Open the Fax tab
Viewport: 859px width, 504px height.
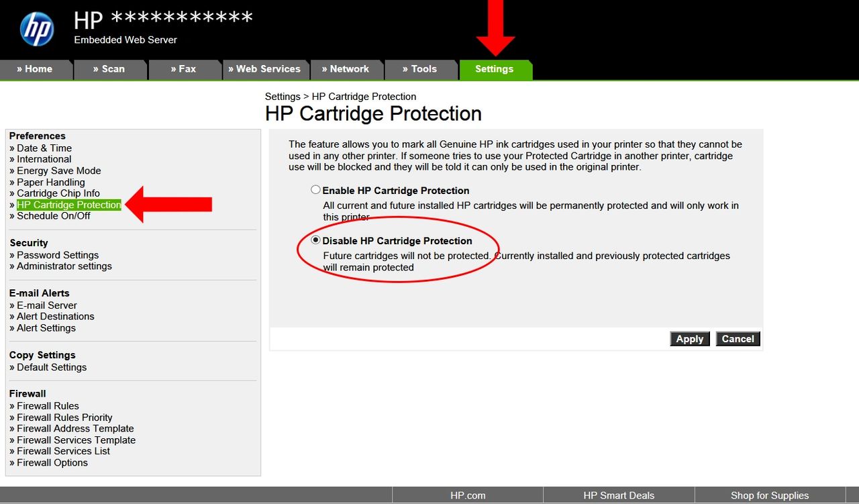(184, 69)
